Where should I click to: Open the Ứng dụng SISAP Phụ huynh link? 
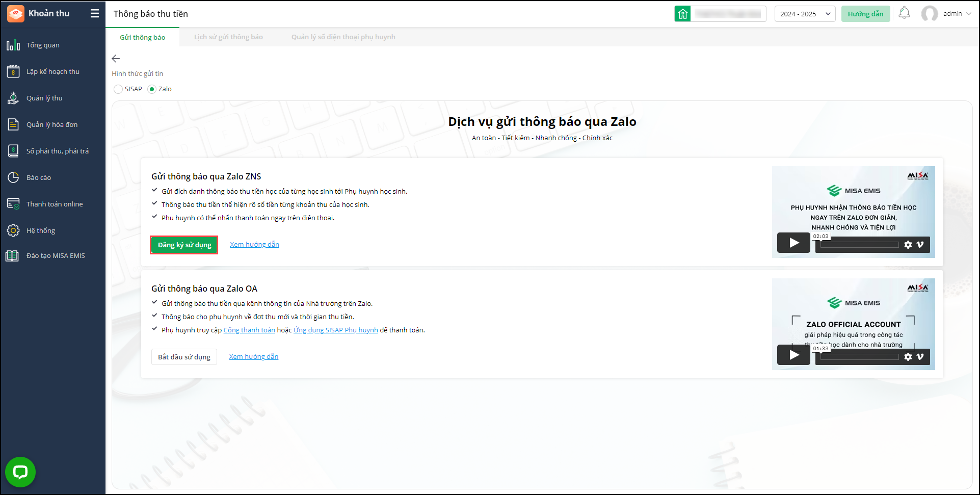336,330
